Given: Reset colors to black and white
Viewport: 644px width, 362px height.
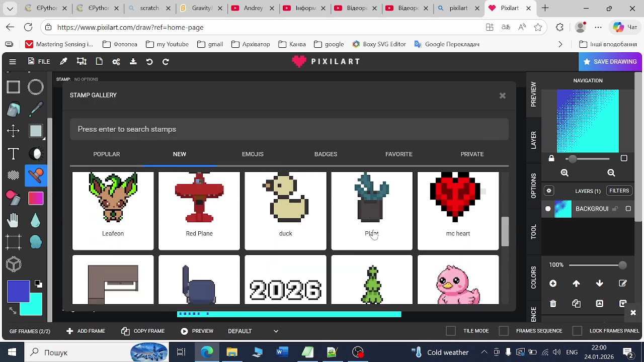Looking at the screenshot, I should 38,285.
